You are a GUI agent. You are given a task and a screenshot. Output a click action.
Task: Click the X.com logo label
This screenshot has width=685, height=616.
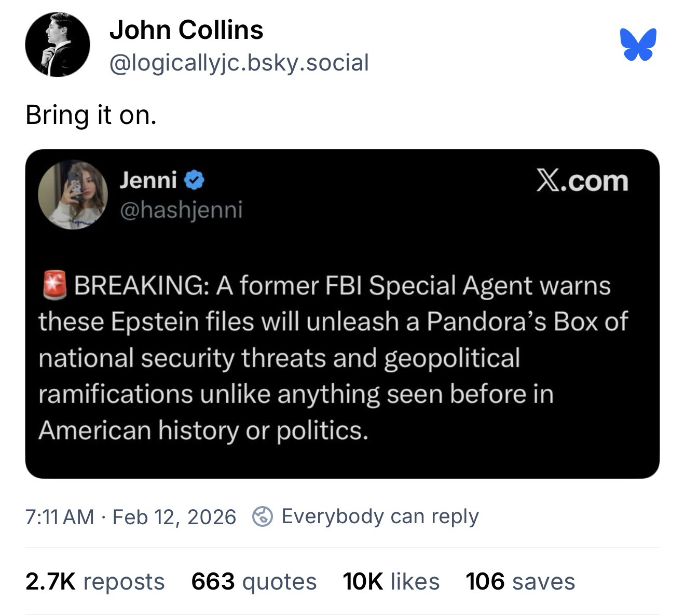581,181
